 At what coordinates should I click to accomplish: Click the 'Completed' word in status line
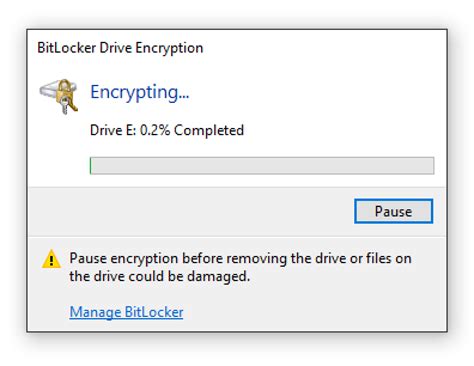209,130
